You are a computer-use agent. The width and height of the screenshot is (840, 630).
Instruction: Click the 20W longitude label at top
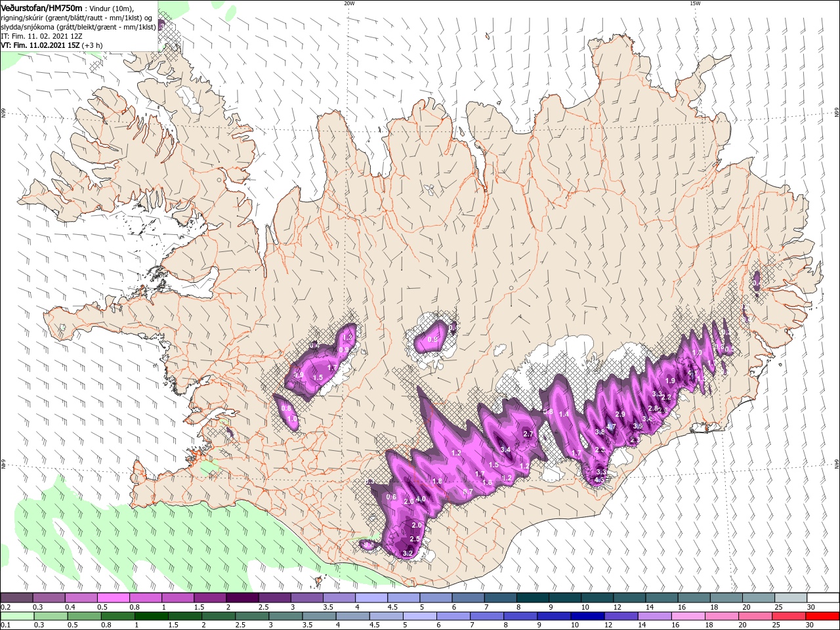click(349, 3)
